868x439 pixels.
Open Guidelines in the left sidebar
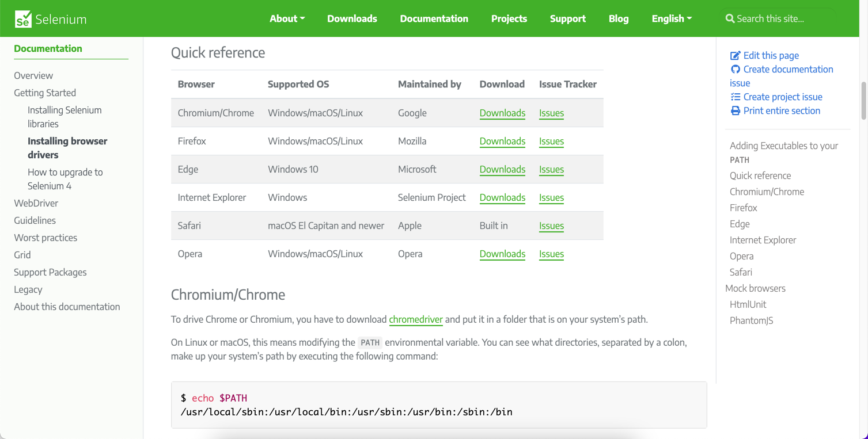pyautogui.click(x=35, y=220)
